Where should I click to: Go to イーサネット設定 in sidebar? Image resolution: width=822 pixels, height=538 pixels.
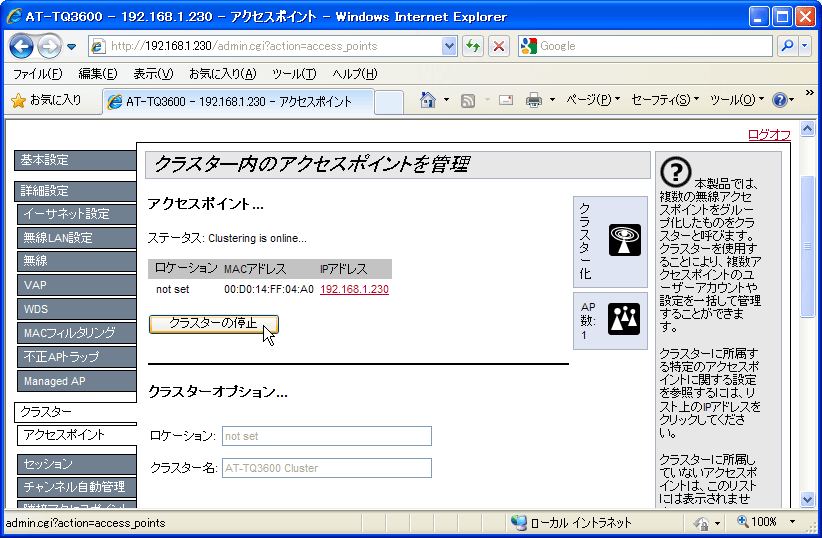pos(77,214)
